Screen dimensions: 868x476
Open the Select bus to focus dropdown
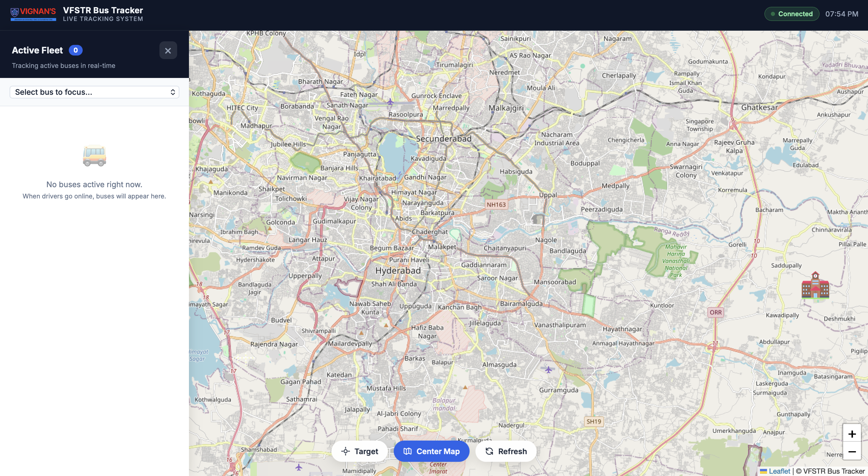click(94, 92)
